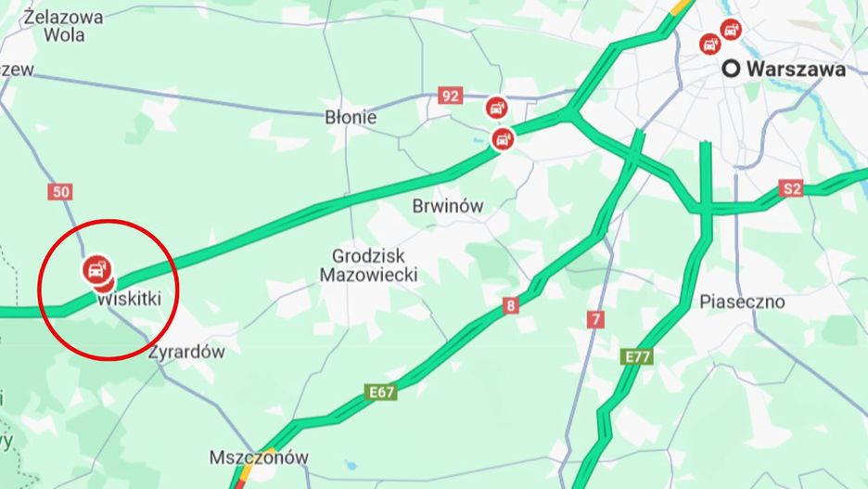Click the Żyrardów town label
The width and height of the screenshot is (868, 489).
coord(186,352)
